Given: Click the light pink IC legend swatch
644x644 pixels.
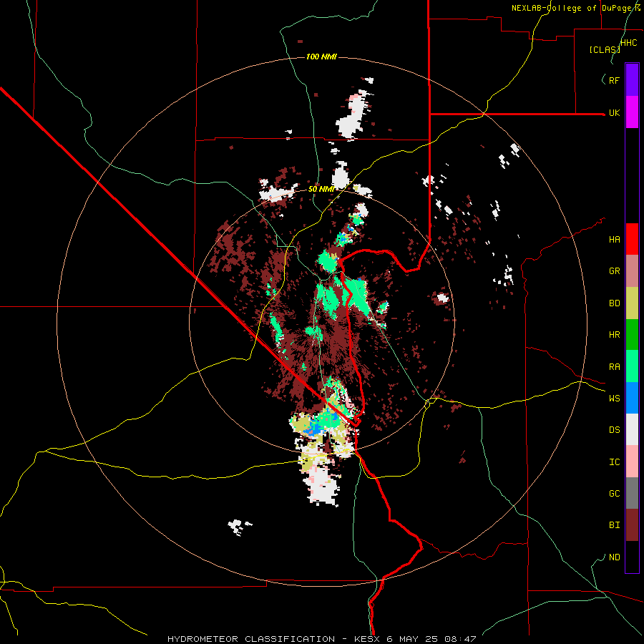Looking at the screenshot, I should point(632,462).
